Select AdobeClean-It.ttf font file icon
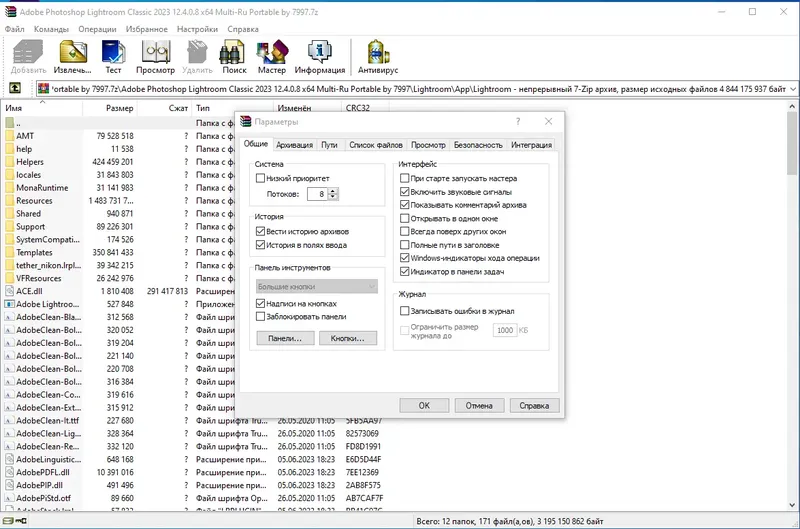 click(9, 420)
